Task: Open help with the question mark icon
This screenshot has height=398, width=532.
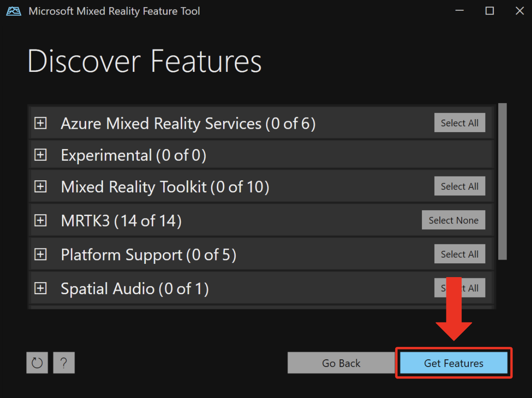Action: coord(64,363)
